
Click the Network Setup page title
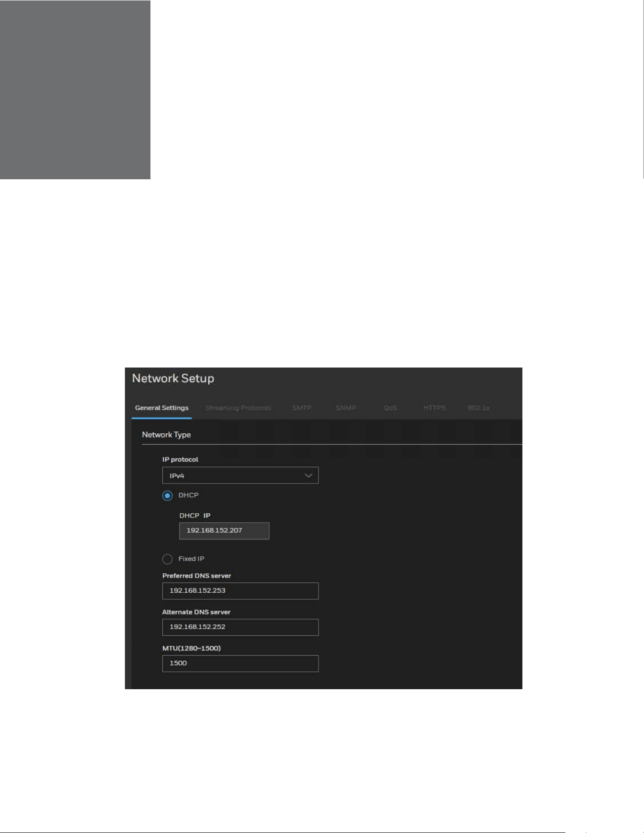click(x=173, y=379)
